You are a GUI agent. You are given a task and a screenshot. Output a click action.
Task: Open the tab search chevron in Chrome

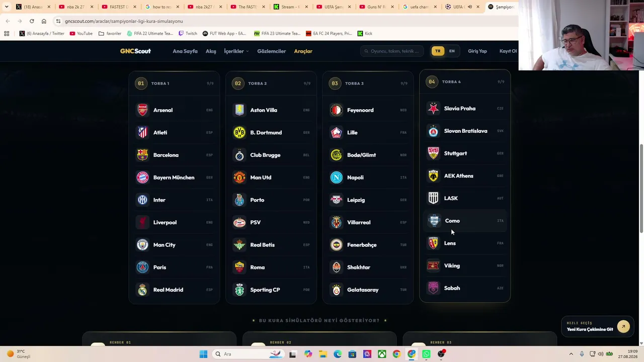pyautogui.click(x=8, y=7)
